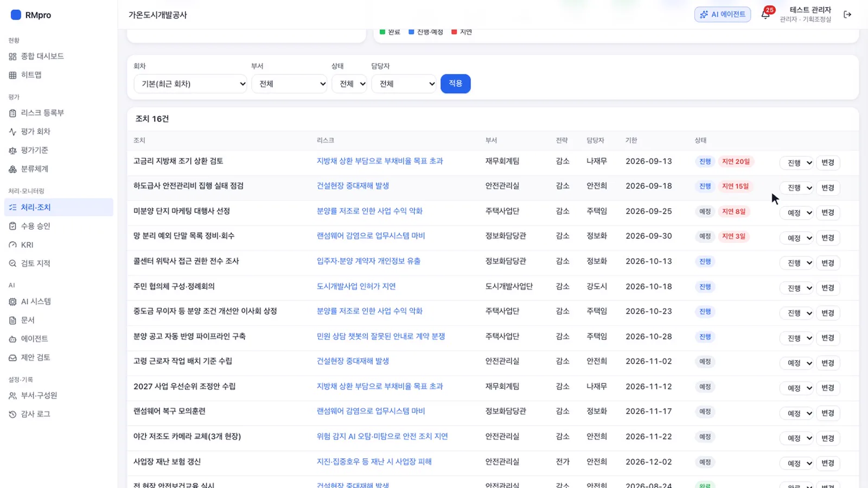
Task: Click the logout icon
Action: [847, 15]
